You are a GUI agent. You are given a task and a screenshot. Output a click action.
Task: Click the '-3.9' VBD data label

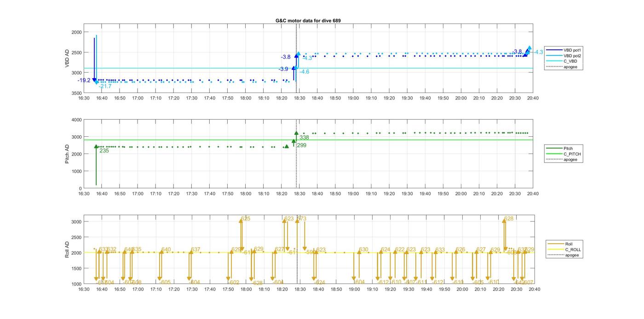pyautogui.click(x=283, y=69)
